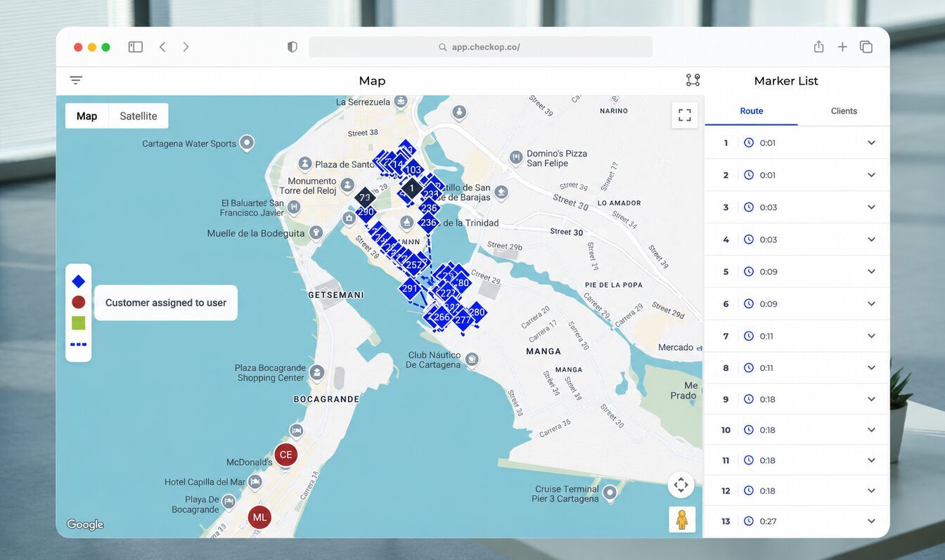Click the Cruise Terminal Pier 3 pin

tap(610, 493)
